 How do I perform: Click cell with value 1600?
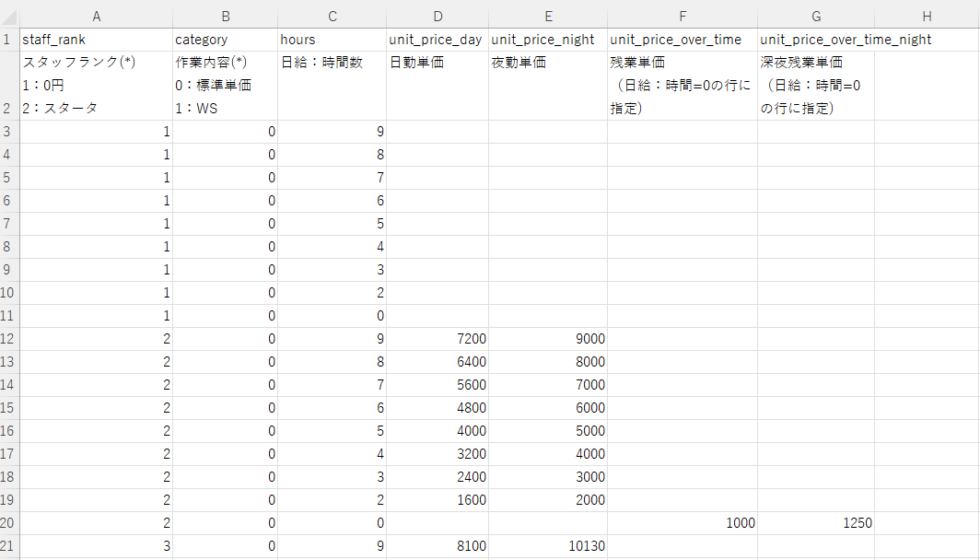coord(437,500)
